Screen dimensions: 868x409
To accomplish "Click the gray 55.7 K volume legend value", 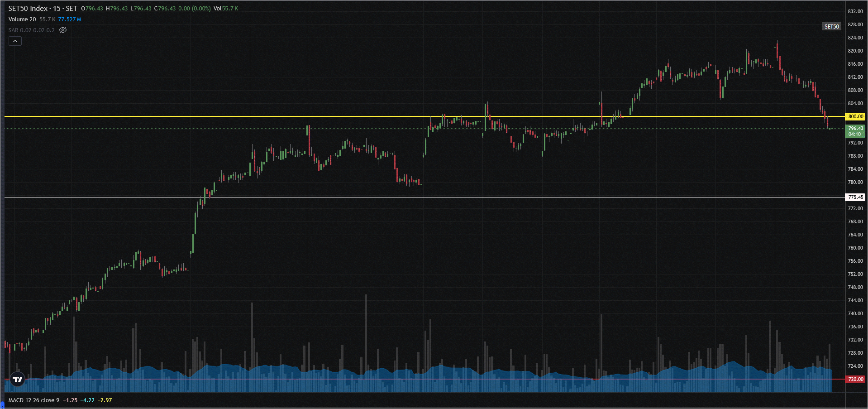I will coord(48,19).
